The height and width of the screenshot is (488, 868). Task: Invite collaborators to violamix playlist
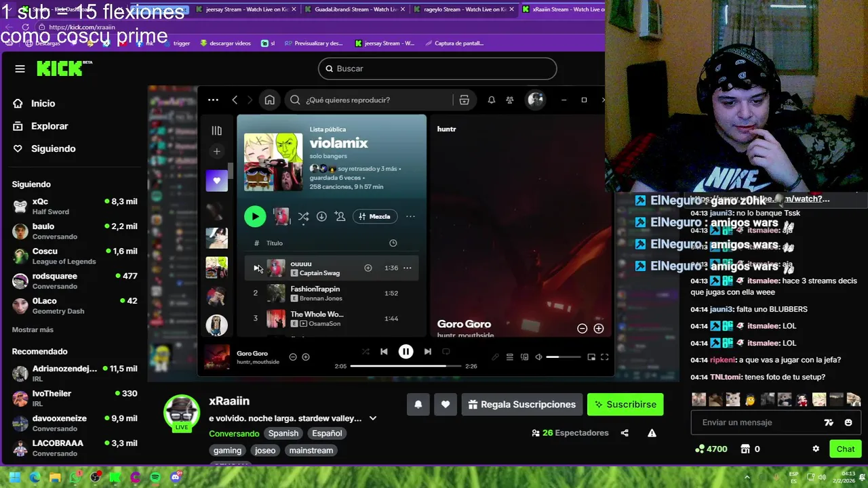340,216
